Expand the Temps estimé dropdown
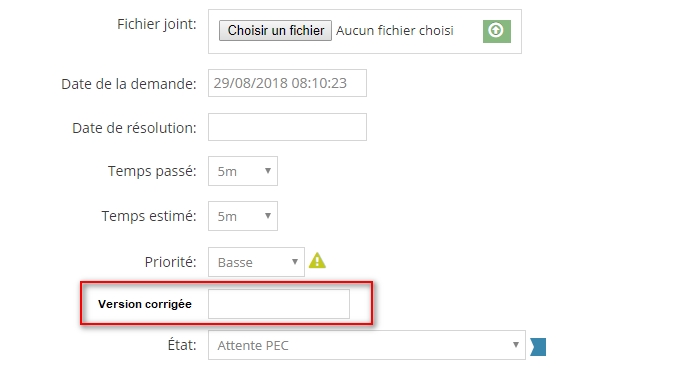Viewport: 700px width, 386px height. coord(243,216)
